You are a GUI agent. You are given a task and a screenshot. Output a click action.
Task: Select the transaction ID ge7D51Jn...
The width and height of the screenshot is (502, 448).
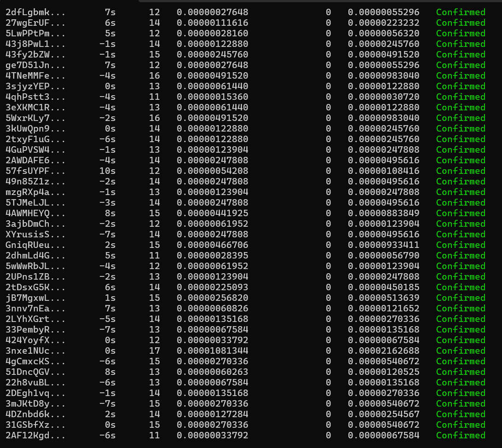coord(35,65)
